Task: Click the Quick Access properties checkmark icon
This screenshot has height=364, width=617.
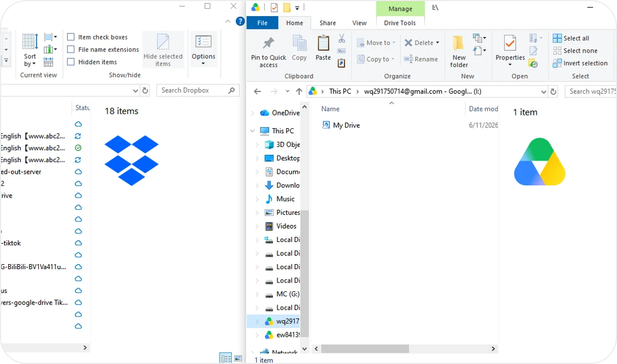Action: (x=274, y=7)
